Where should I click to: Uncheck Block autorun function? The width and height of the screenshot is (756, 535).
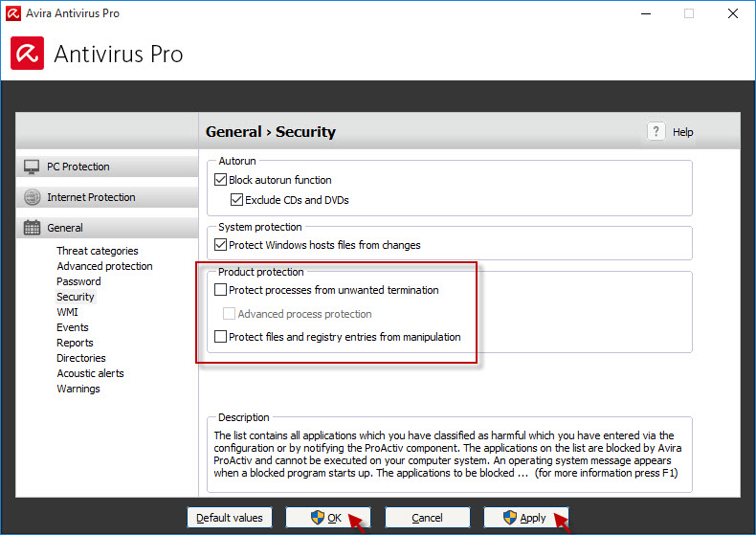(220, 180)
